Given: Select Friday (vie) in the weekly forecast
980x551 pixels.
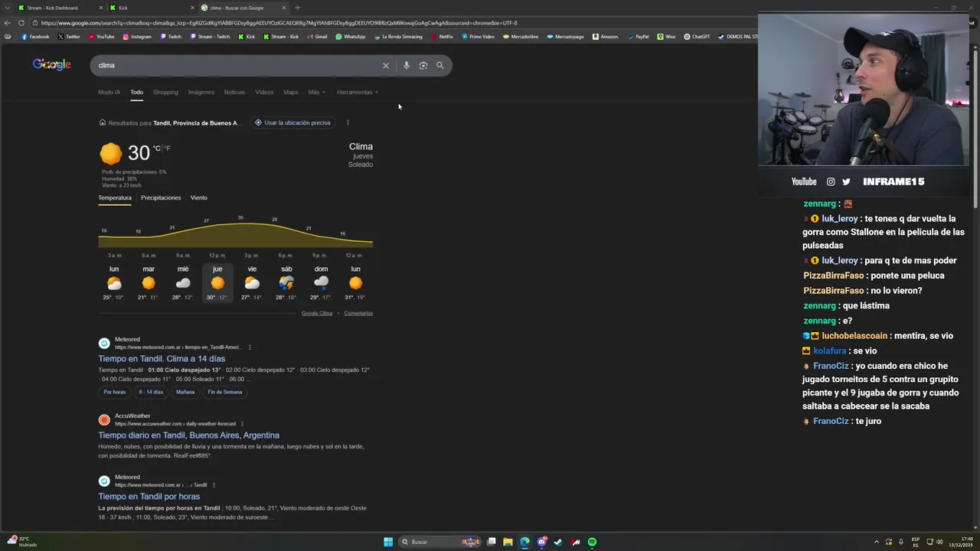Looking at the screenshot, I should 252,283.
